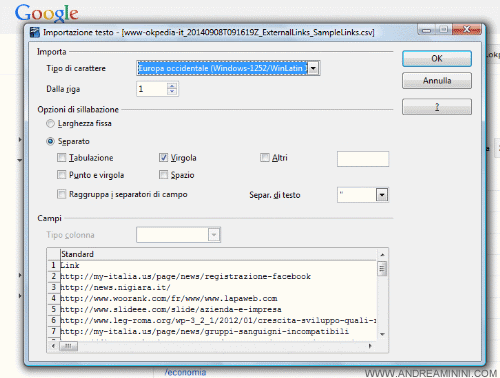Image resolution: width=500 pixels, height=378 pixels.
Task: Select the slideee.com azienda-e-impresa row
Action: pyautogui.click(x=218, y=309)
